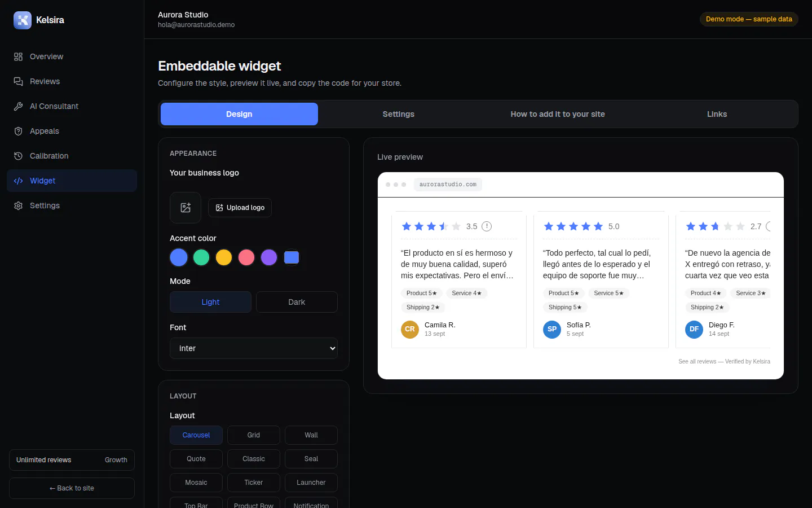Choose the Launcher layout
The height and width of the screenshot is (508, 812).
click(311, 483)
